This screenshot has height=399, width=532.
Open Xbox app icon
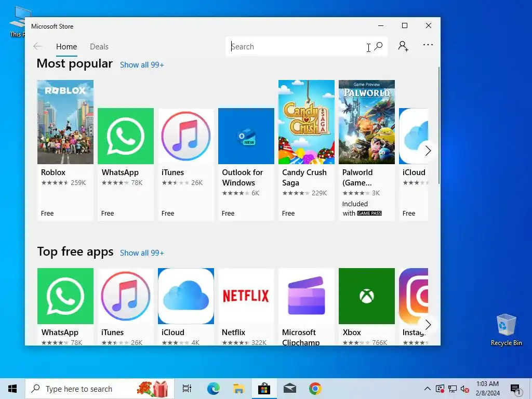click(367, 296)
